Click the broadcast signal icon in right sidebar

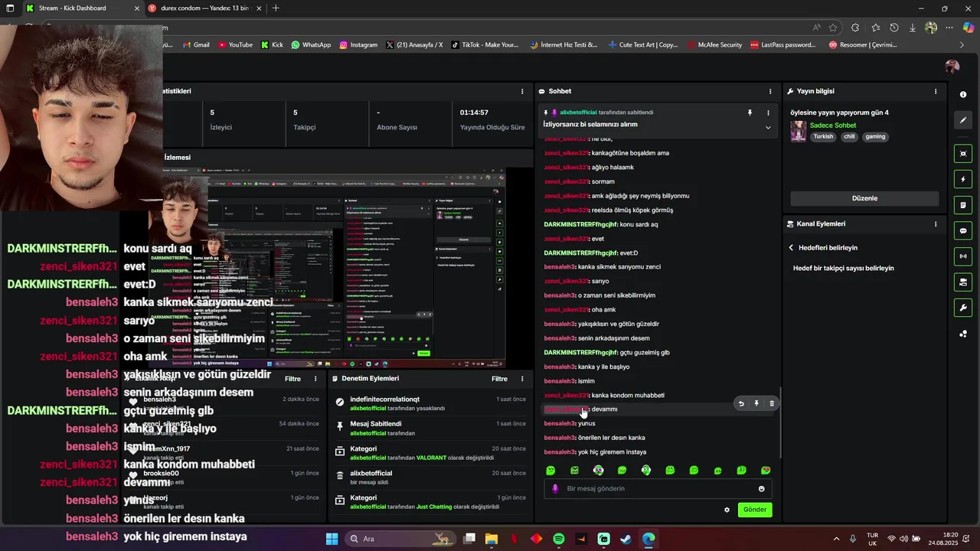pos(963,256)
